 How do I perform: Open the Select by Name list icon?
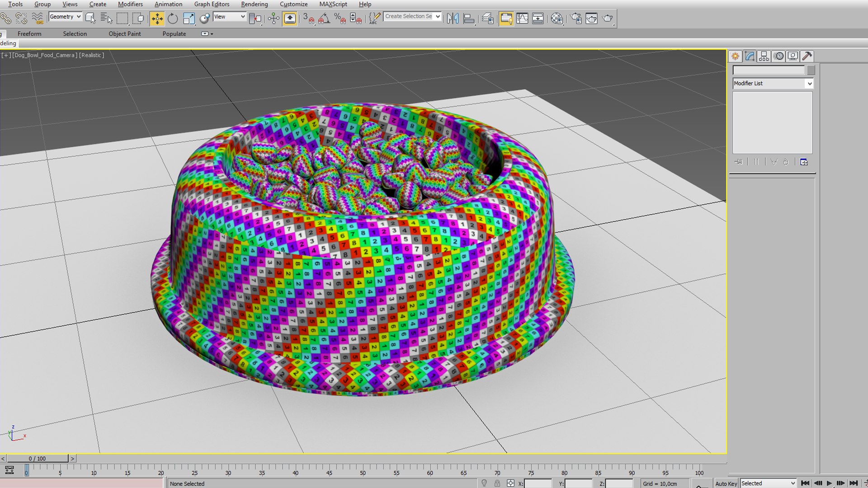pyautogui.click(x=106, y=19)
